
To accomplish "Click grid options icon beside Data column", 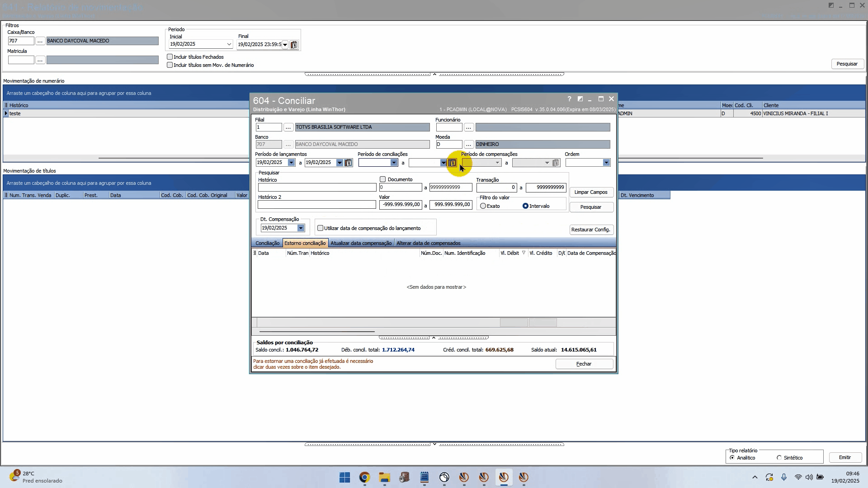I will tap(255, 253).
